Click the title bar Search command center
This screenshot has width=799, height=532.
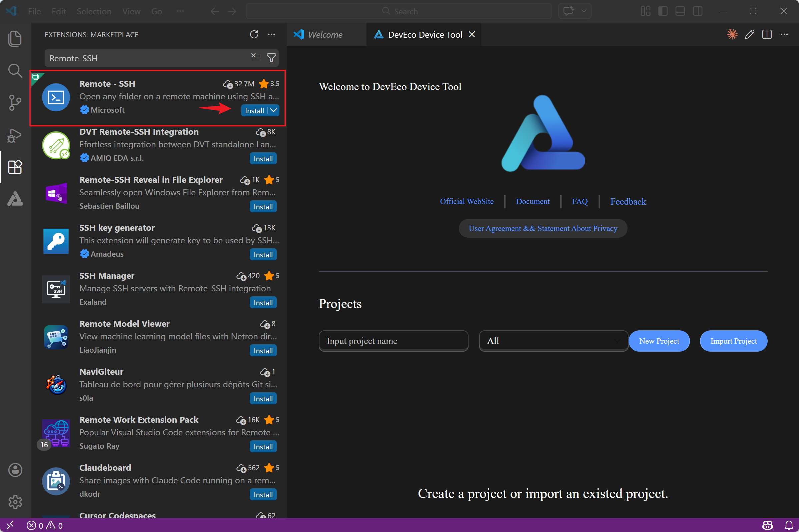point(398,11)
